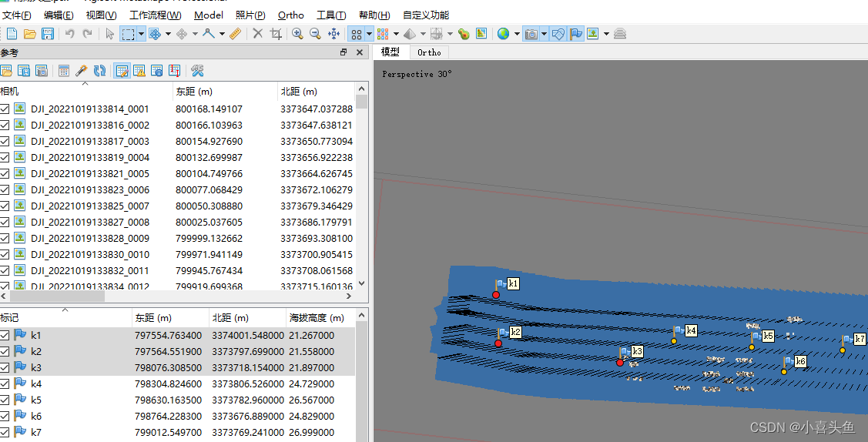
Task: Switch to the 模型 tab
Action: pos(390,52)
